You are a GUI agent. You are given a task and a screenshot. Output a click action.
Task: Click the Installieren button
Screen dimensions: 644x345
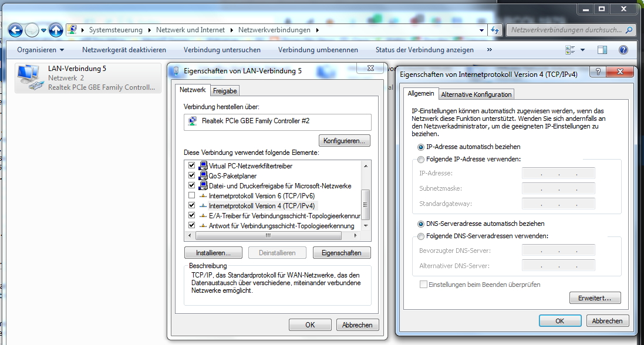point(213,252)
